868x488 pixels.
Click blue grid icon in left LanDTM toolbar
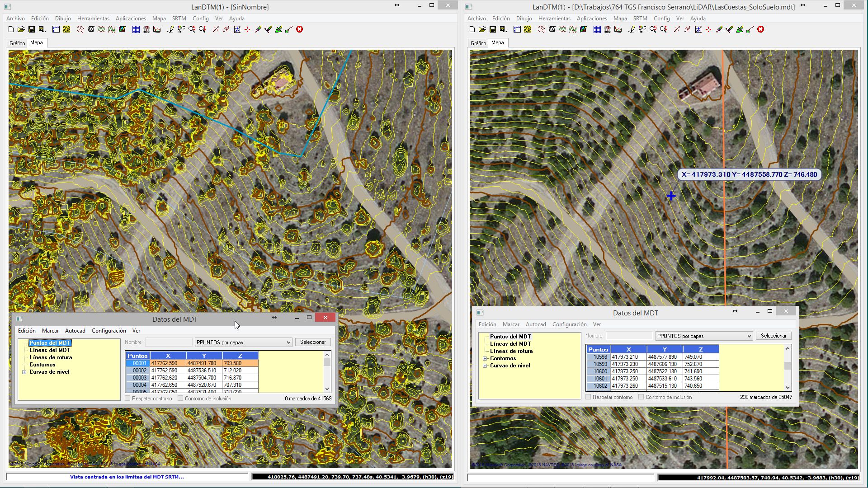[x=136, y=29]
